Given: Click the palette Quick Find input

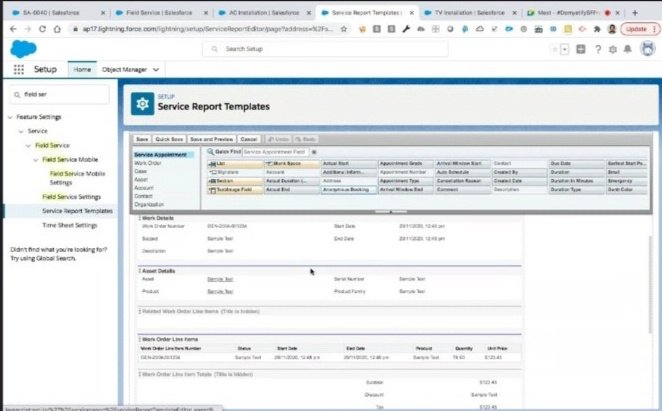Looking at the screenshot, I should pos(276,152).
